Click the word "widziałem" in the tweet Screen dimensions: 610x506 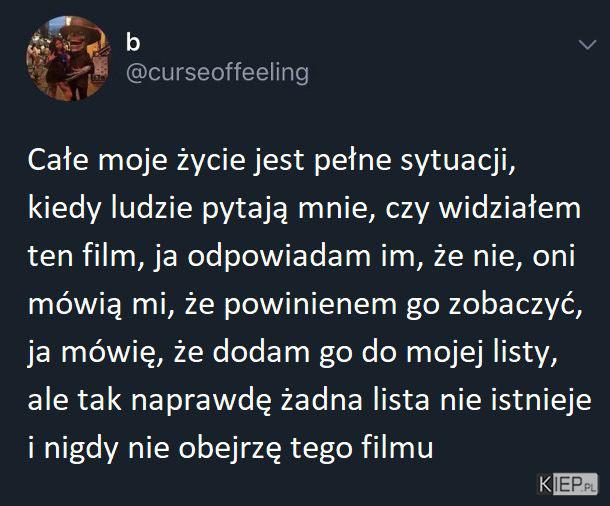point(510,208)
